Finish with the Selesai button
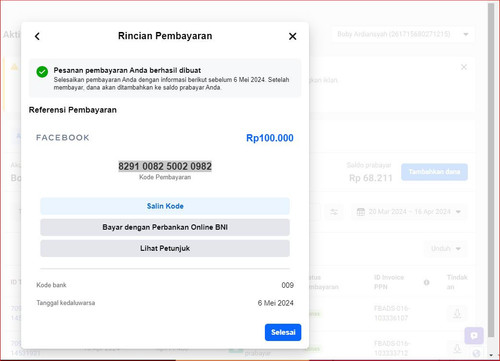Image resolution: width=500 pixels, height=361 pixels. coord(283,332)
